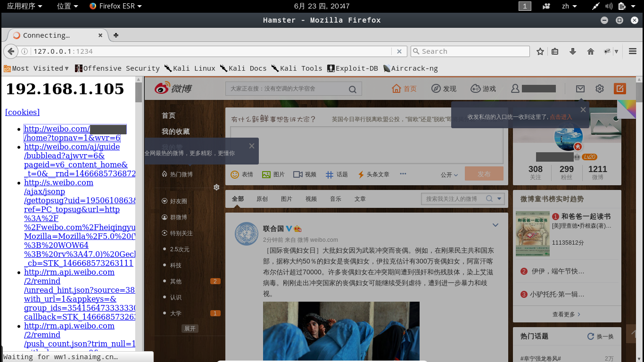Open 游戏 games in Weibo top nav

483,89
